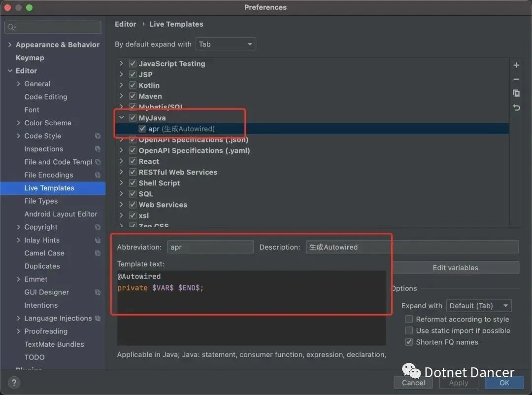
Task: Click the Edit variables button
Action: click(455, 268)
